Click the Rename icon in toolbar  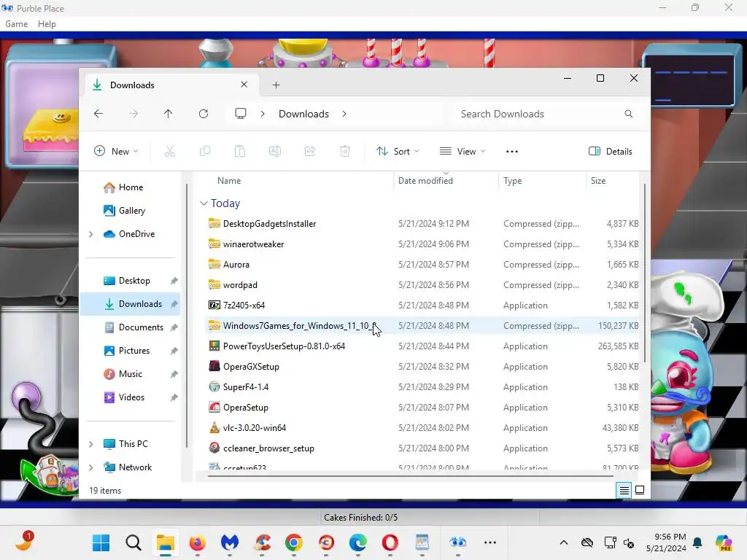click(x=275, y=152)
